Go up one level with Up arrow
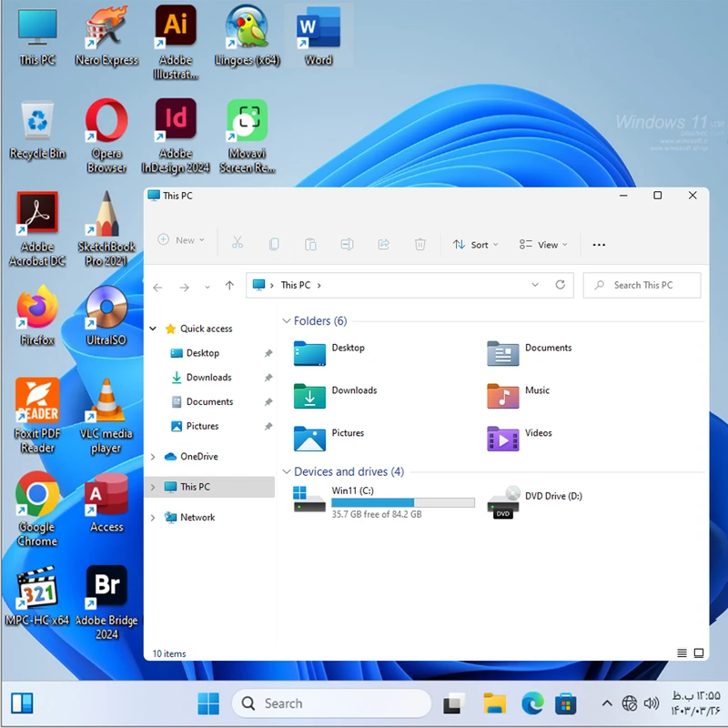This screenshot has width=728, height=728. point(229,286)
